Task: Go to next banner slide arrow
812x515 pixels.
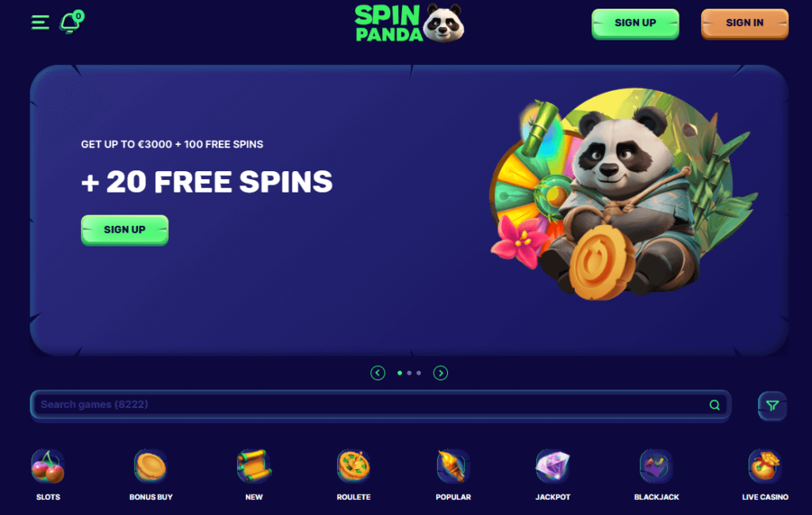Action: [x=440, y=372]
